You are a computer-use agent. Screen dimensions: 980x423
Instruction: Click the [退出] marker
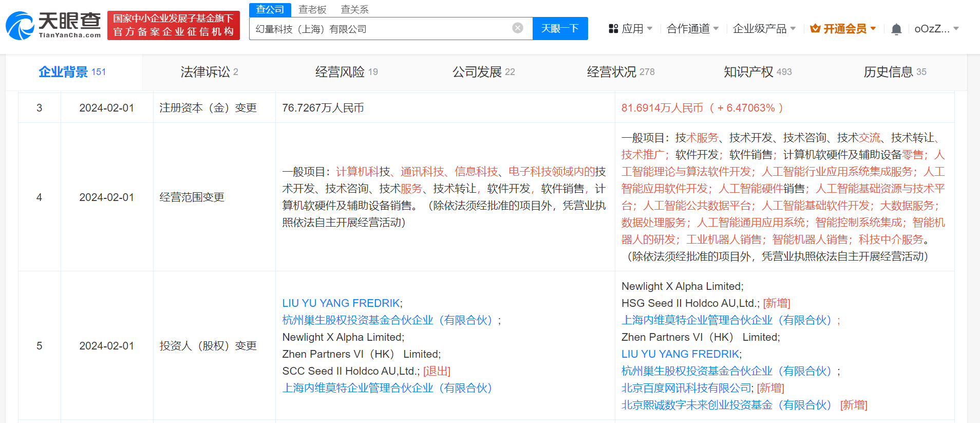click(437, 371)
